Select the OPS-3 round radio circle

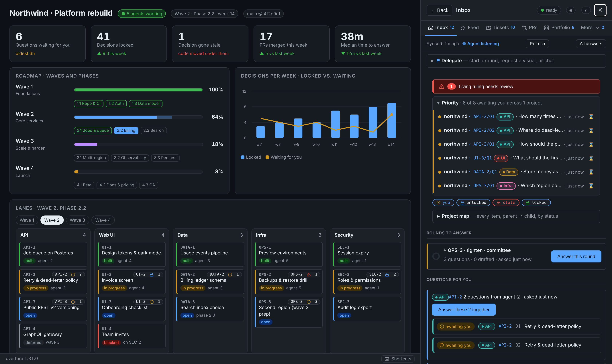point(436,256)
